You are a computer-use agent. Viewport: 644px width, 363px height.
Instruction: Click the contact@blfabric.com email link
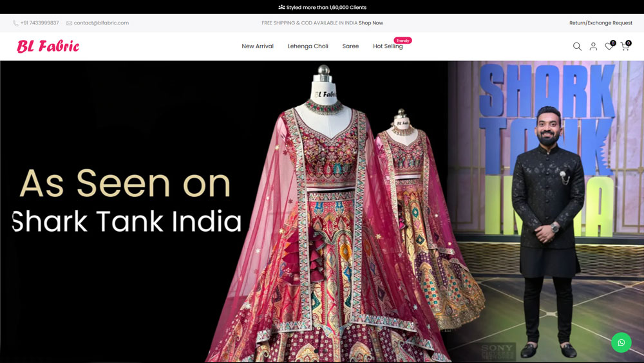tap(101, 23)
